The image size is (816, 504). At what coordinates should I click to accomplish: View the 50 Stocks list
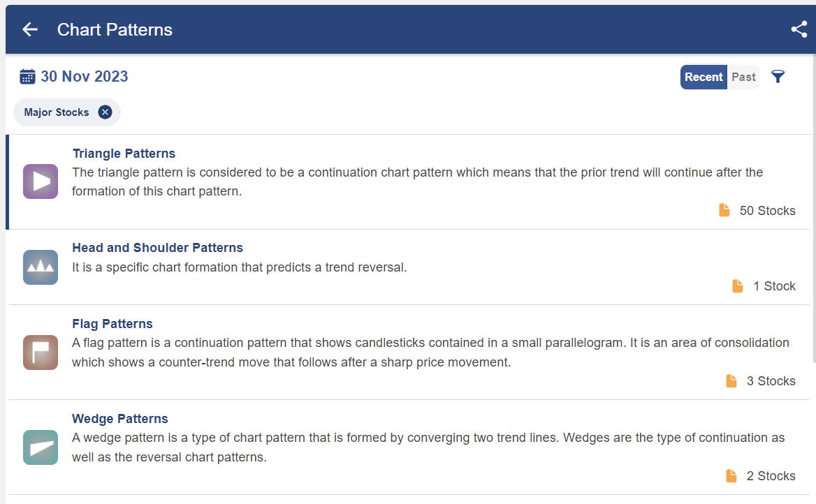coord(767,211)
